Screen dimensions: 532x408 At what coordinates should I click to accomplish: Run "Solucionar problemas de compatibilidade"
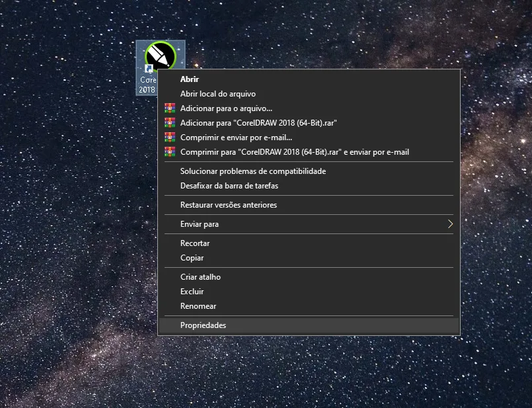pyautogui.click(x=252, y=171)
